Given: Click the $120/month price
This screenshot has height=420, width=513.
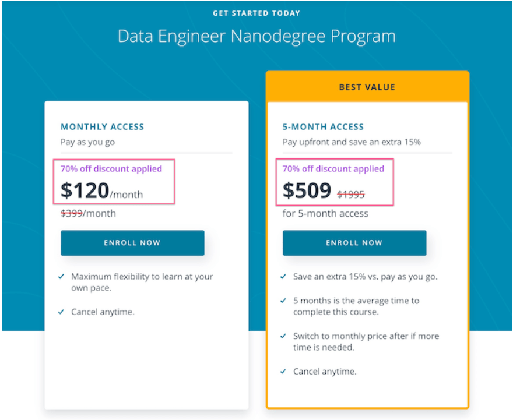Looking at the screenshot, I should click(102, 190).
